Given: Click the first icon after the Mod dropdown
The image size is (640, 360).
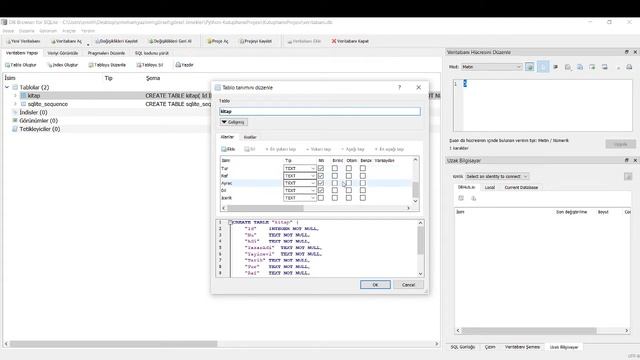Looking at the screenshot, I should pos(529,67).
